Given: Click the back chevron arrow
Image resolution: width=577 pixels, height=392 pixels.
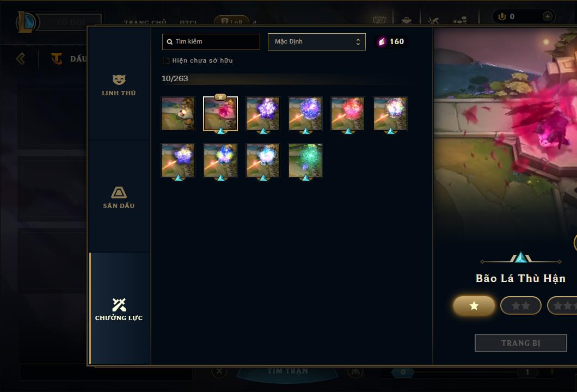Looking at the screenshot, I should [21, 58].
